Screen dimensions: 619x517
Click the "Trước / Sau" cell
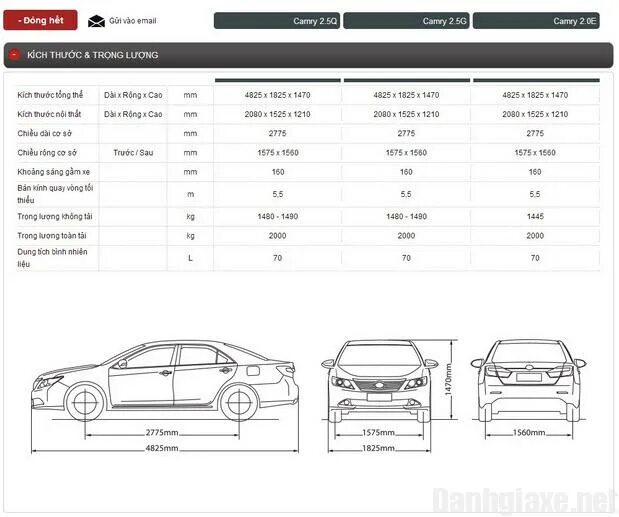[133, 153]
